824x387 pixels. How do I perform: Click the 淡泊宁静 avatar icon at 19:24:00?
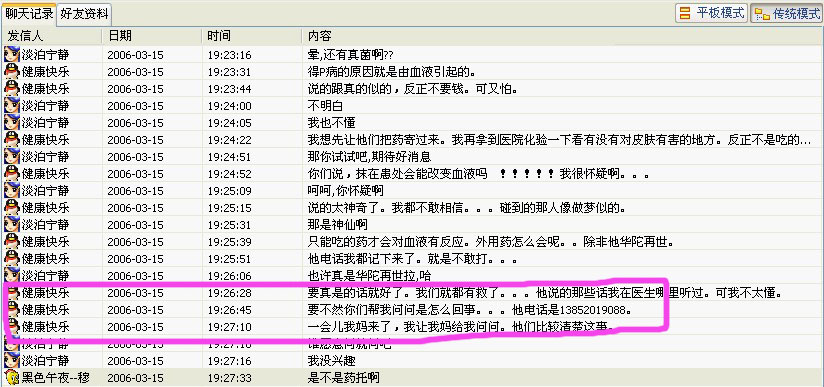[12, 106]
